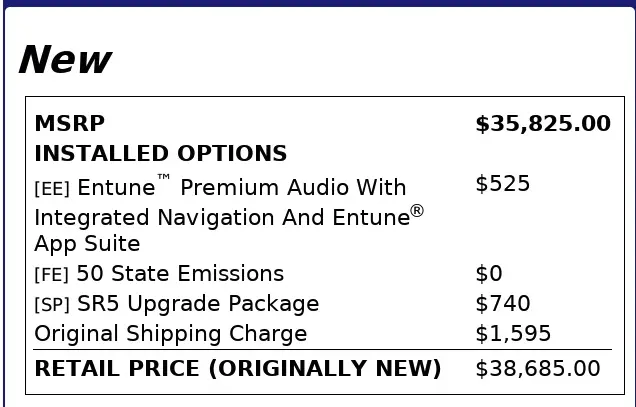Select the MSRP label
Viewport: 636px width, 407px height.
69,124
